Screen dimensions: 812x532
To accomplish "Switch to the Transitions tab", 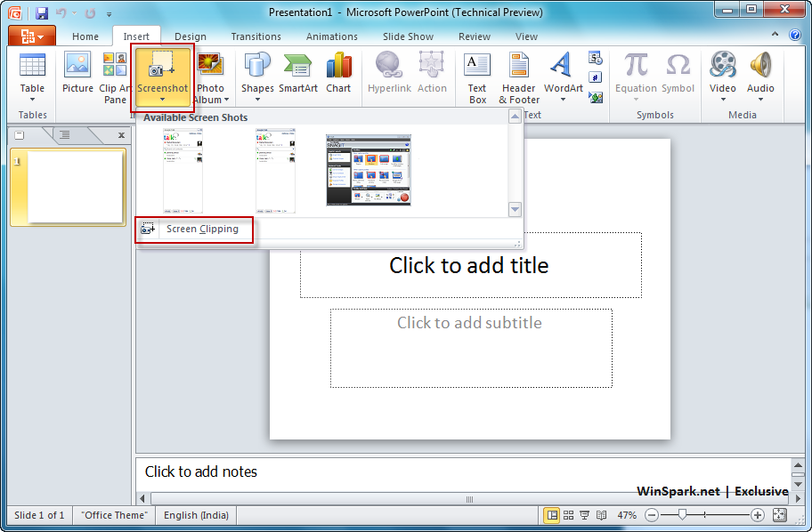I will pyautogui.click(x=256, y=36).
